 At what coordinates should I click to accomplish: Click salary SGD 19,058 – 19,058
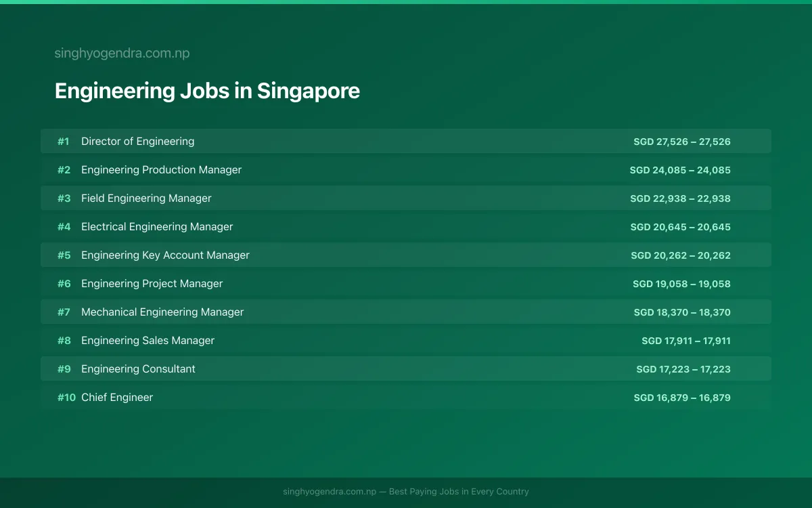click(681, 284)
